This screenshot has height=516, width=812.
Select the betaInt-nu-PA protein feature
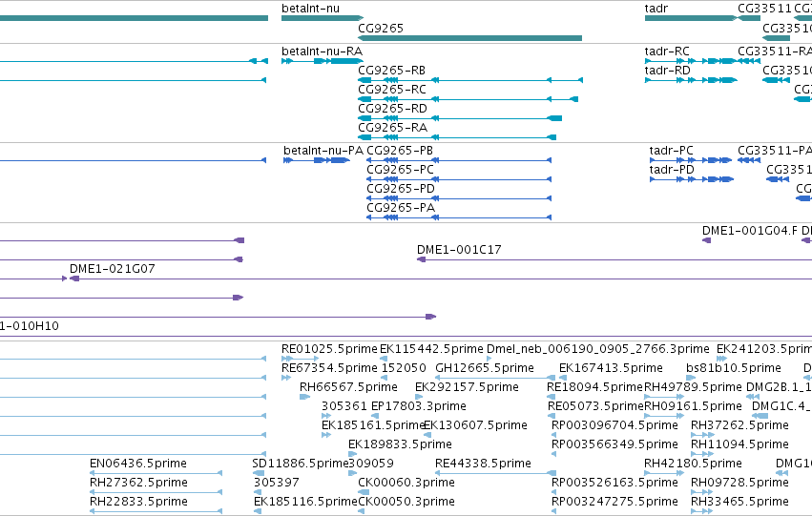(x=317, y=160)
